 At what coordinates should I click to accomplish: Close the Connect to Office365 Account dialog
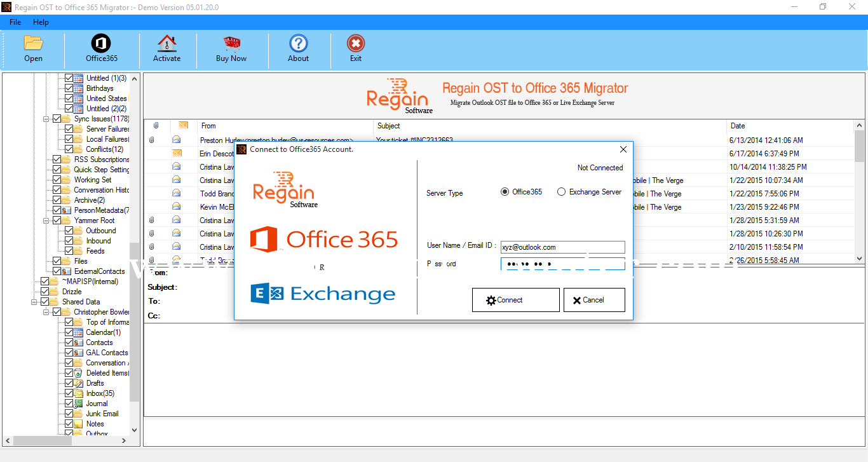(x=623, y=149)
